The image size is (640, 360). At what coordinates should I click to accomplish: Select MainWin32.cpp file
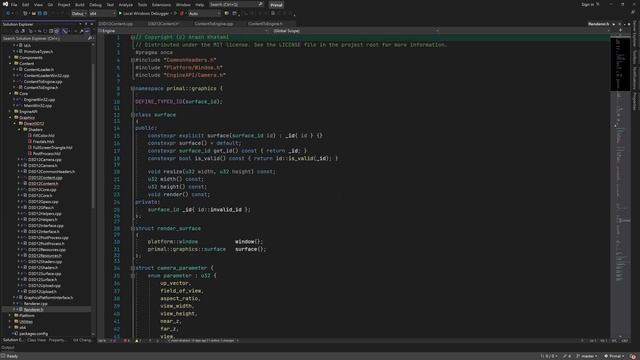click(38, 106)
